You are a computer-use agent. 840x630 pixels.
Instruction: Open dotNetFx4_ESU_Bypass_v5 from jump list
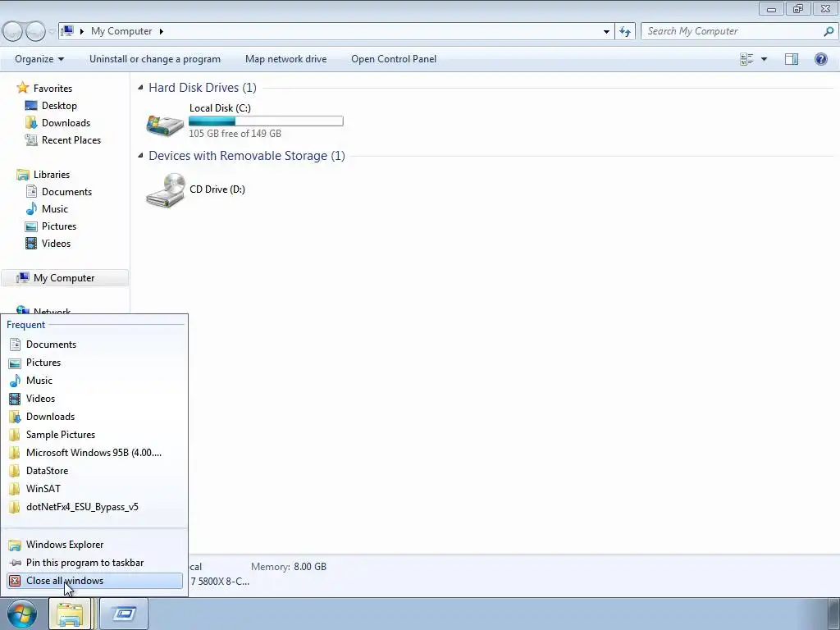[x=94, y=507]
